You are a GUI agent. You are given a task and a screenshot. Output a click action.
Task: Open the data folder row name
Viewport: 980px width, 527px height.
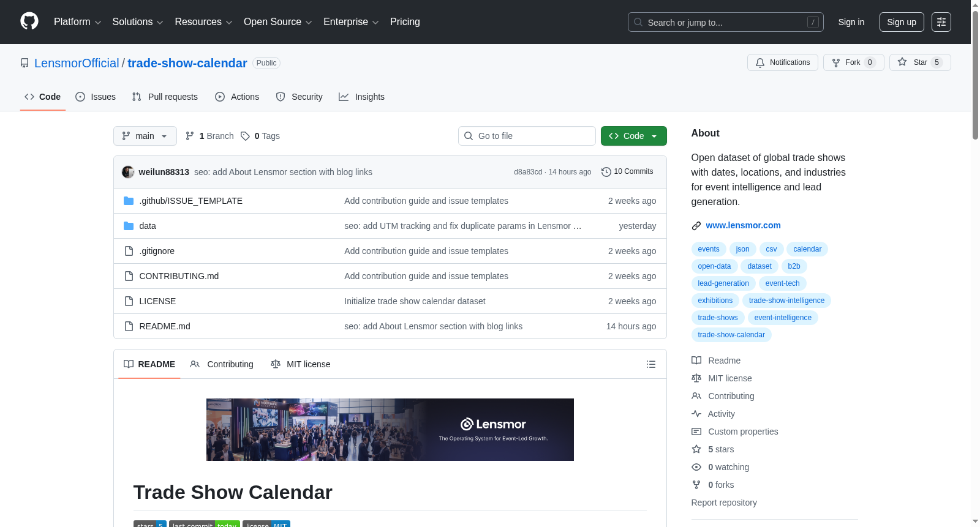148,226
